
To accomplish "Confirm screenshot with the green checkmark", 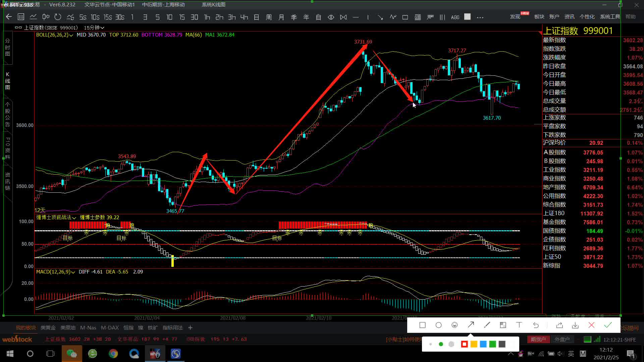I will tap(608, 325).
